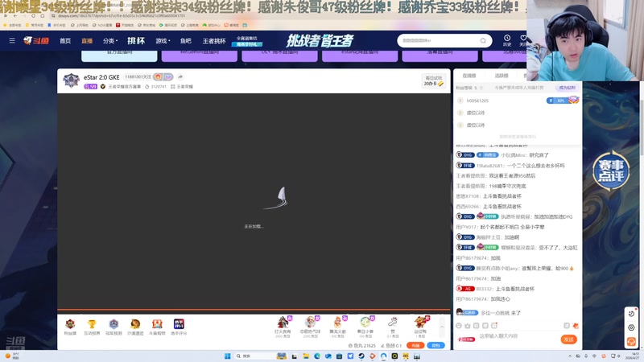
Task: Open the 挑杯 navigation item
Action: [136, 41]
